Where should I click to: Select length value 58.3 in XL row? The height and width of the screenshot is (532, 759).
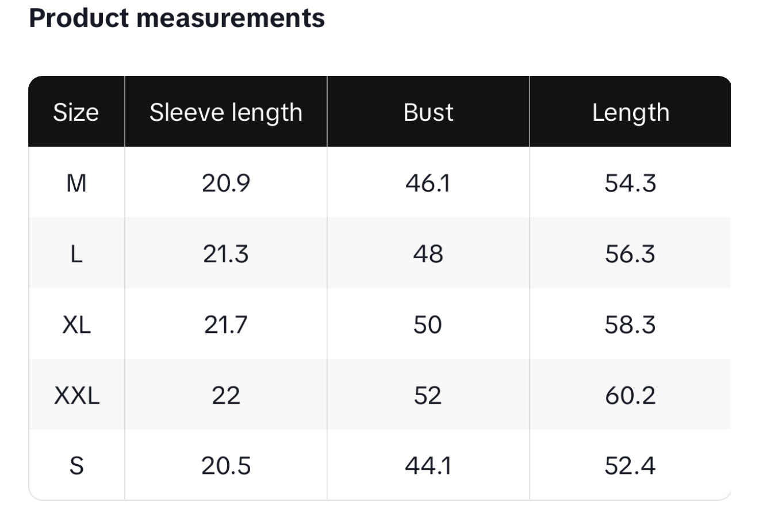click(630, 325)
